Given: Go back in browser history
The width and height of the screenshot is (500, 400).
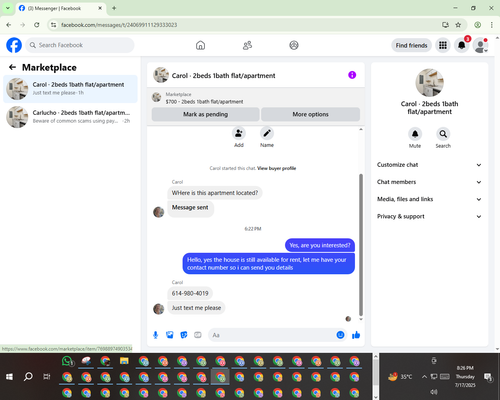Looking at the screenshot, I should 9,25.
